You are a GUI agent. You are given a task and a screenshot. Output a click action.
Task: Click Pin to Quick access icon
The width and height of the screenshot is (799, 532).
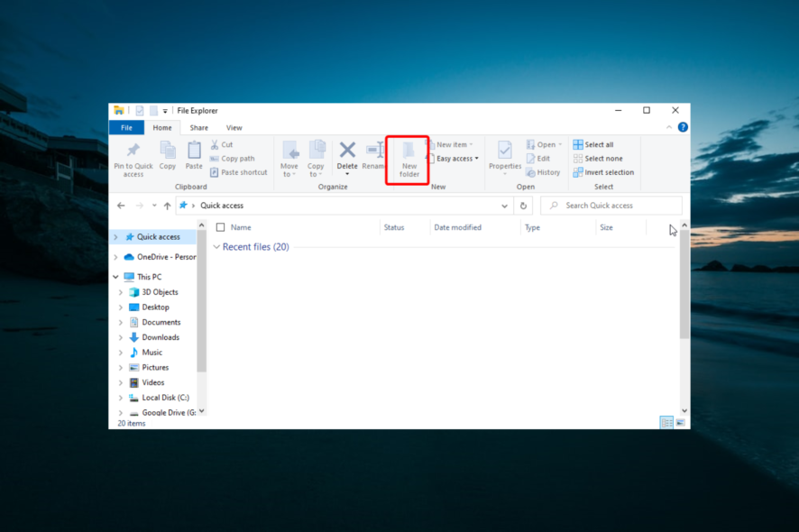tap(133, 151)
